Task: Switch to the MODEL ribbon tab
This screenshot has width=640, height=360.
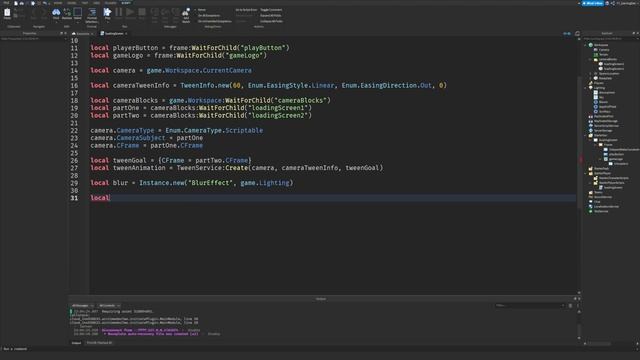Action: click(x=71, y=3)
